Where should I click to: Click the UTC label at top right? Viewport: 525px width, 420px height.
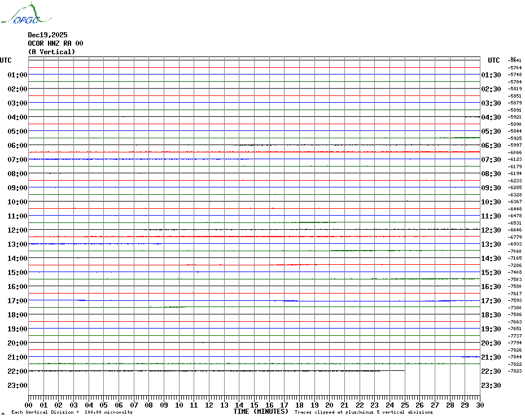[x=494, y=60]
